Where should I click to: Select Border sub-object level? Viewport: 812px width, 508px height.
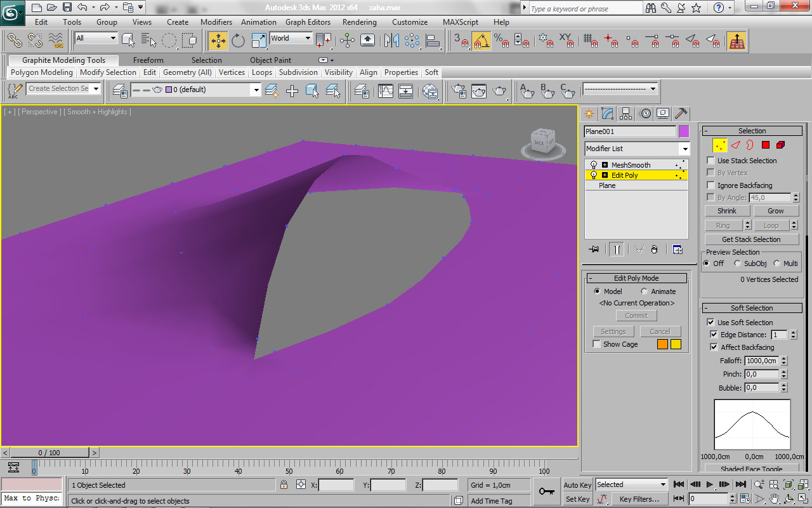(x=750, y=145)
